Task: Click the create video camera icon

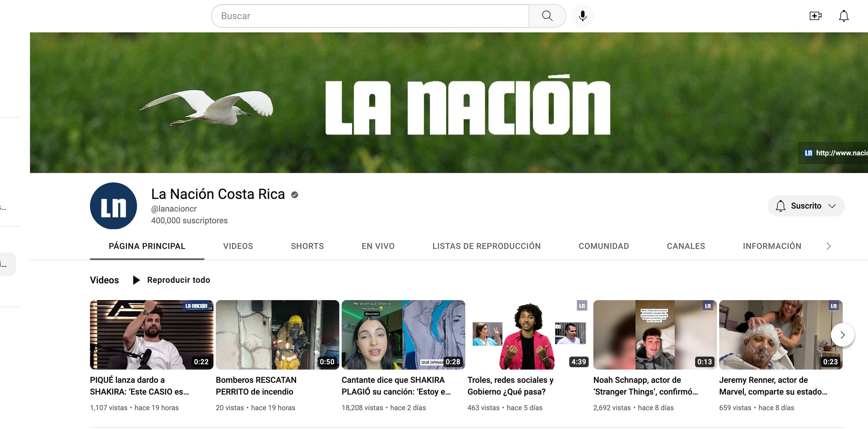Action: (815, 16)
